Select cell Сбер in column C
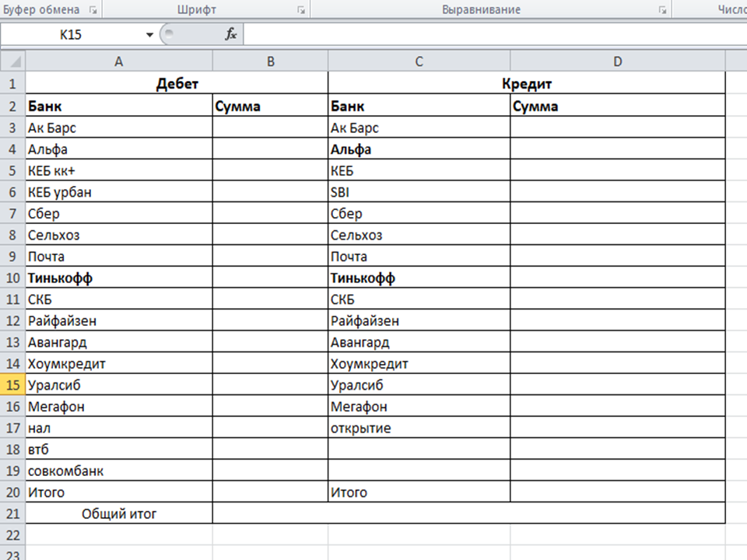The height and width of the screenshot is (560, 747). (x=419, y=213)
